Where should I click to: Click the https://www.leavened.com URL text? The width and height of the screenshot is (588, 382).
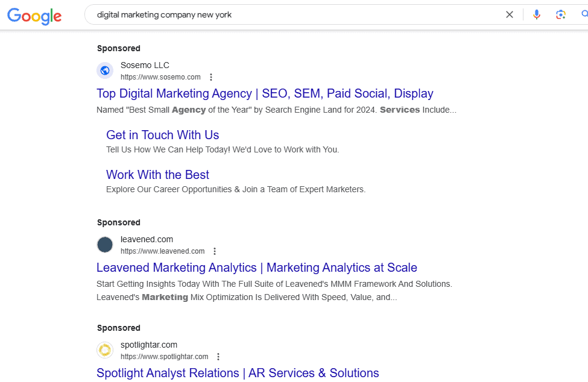click(x=162, y=251)
